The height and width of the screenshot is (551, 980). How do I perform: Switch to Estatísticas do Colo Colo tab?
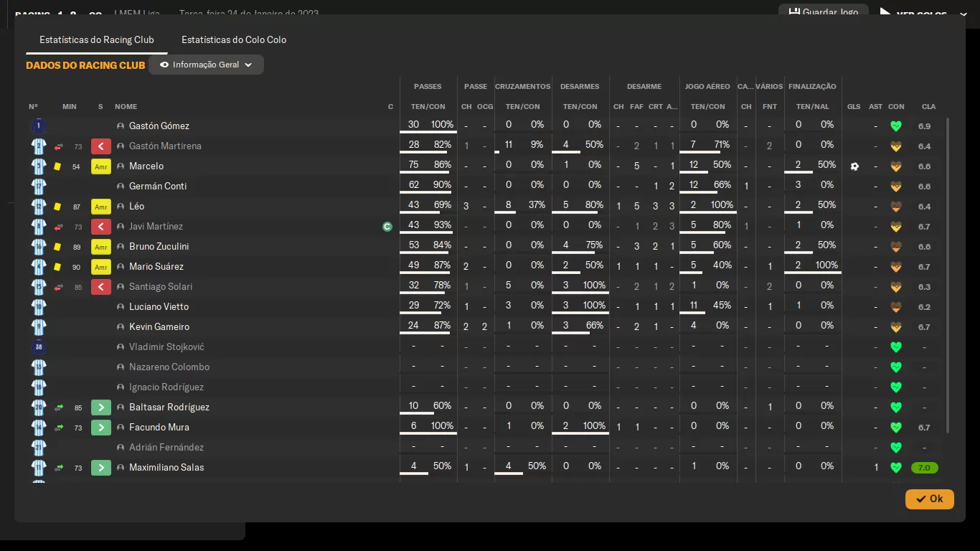pyautogui.click(x=234, y=40)
